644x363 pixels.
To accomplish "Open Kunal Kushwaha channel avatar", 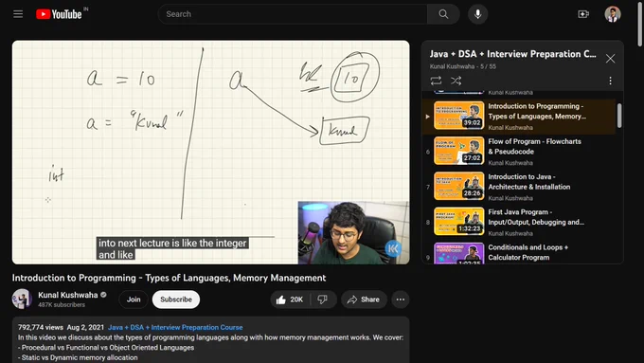I will pos(22,299).
